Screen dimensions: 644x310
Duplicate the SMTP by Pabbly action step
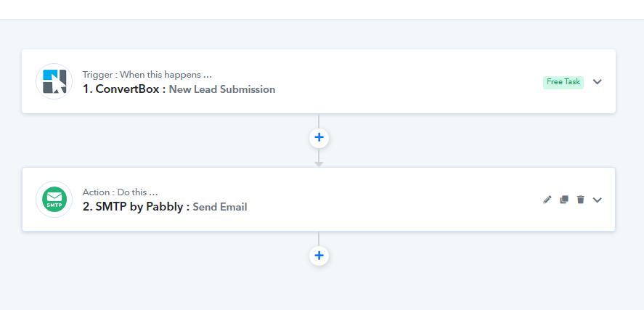pos(564,200)
